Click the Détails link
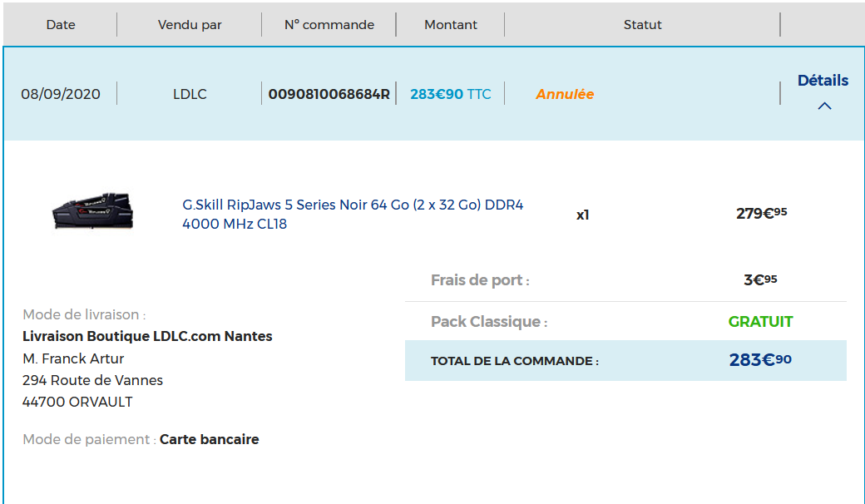 click(823, 81)
